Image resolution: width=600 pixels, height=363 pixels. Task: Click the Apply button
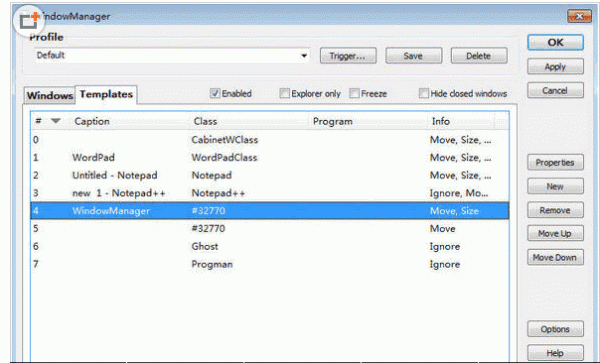[x=555, y=67]
